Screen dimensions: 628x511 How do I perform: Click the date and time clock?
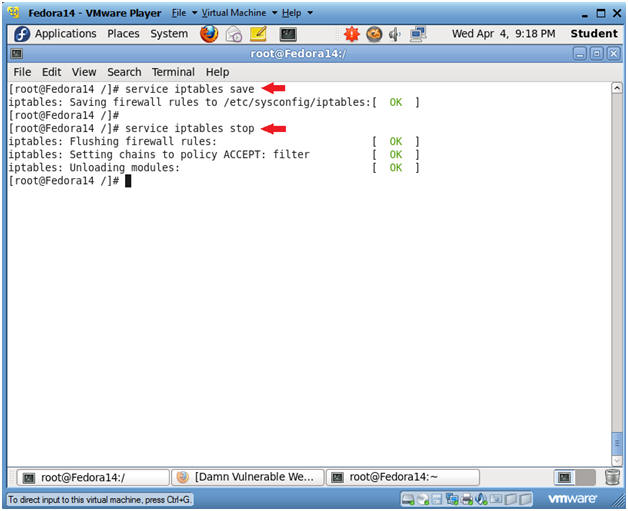click(503, 34)
